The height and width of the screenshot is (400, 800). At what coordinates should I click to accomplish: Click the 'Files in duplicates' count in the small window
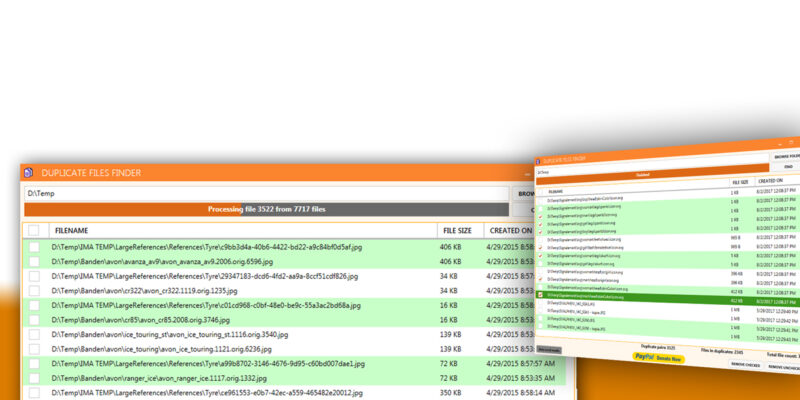click(x=720, y=350)
